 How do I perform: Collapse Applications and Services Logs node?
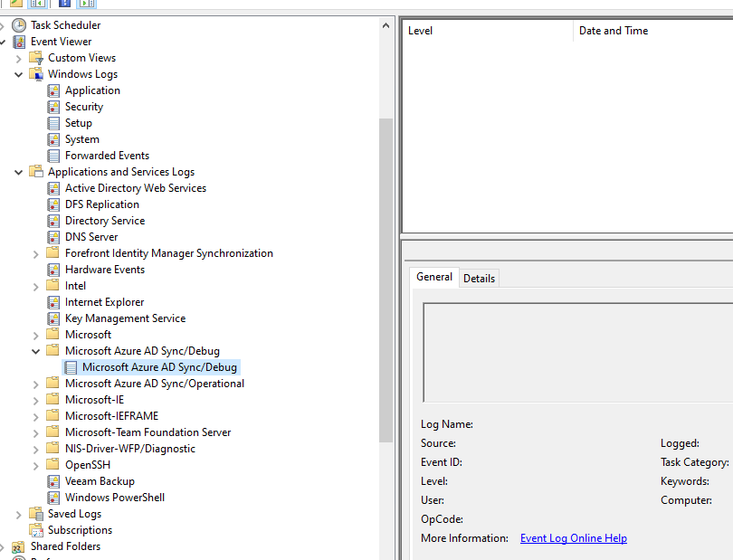pyautogui.click(x=19, y=173)
